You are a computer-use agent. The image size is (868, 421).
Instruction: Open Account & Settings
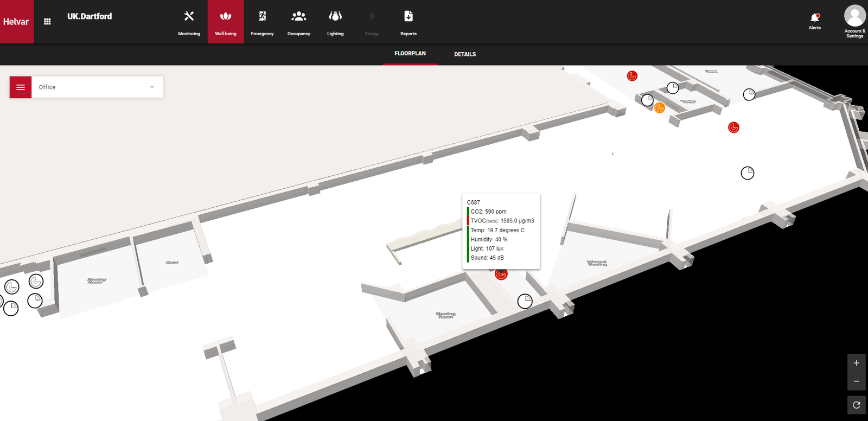[x=854, y=22]
